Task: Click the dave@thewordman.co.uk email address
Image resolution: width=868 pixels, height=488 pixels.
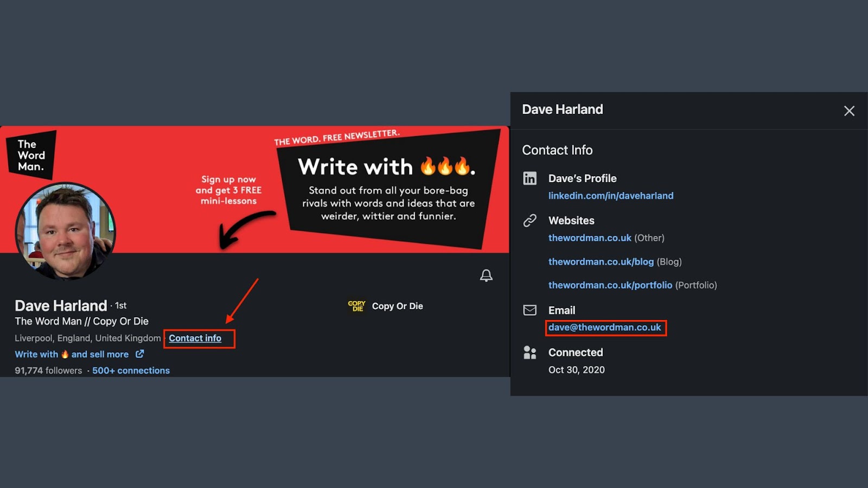Action: pos(605,328)
